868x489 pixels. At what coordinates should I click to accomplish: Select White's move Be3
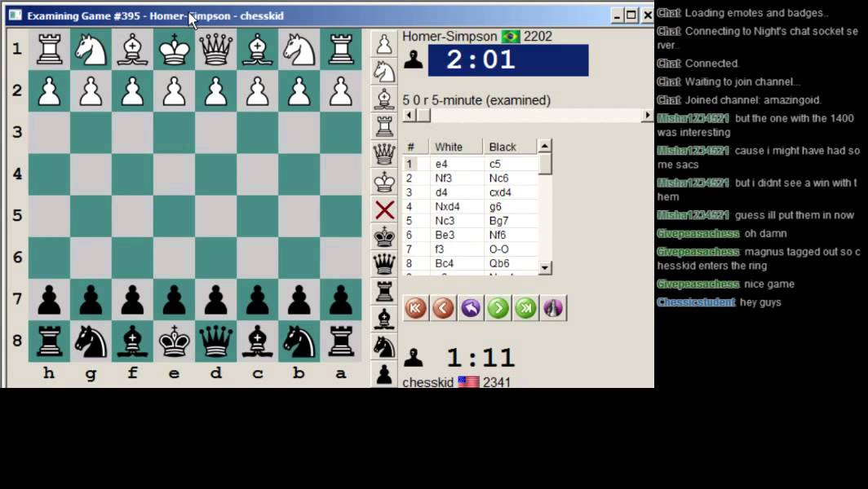(x=445, y=235)
